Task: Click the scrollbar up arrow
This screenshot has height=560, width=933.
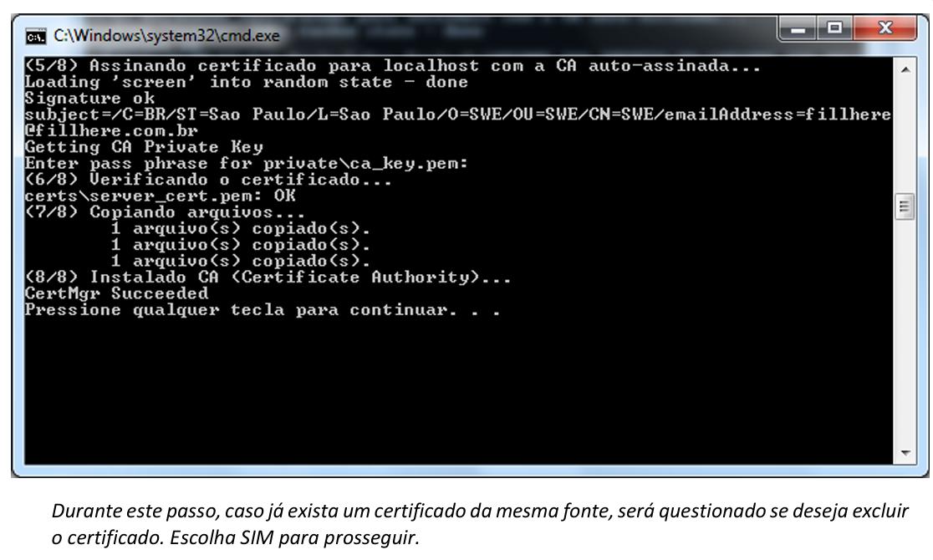Action: pyautogui.click(x=905, y=69)
